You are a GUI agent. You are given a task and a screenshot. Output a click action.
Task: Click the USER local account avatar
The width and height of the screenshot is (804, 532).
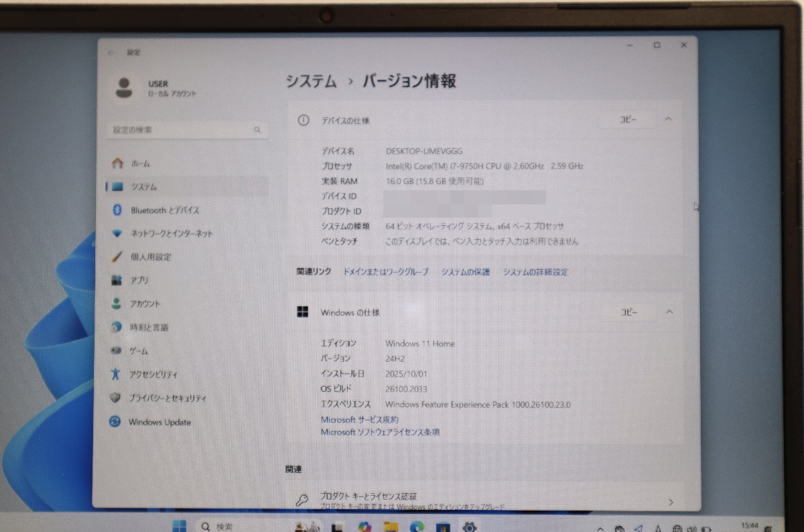coord(124,88)
